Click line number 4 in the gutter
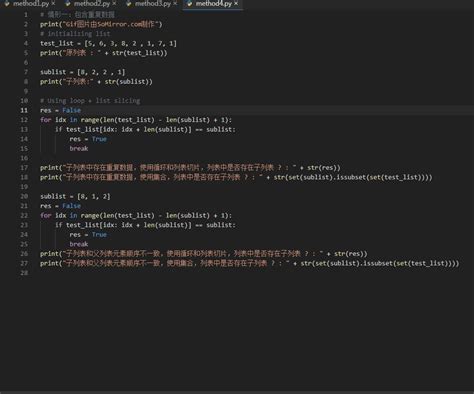The image size is (474, 394). point(26,43)
